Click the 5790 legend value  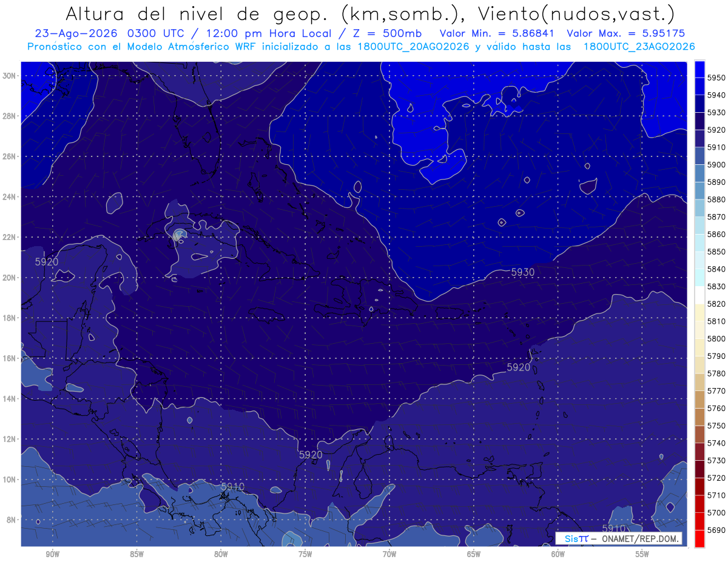point(716,356)
